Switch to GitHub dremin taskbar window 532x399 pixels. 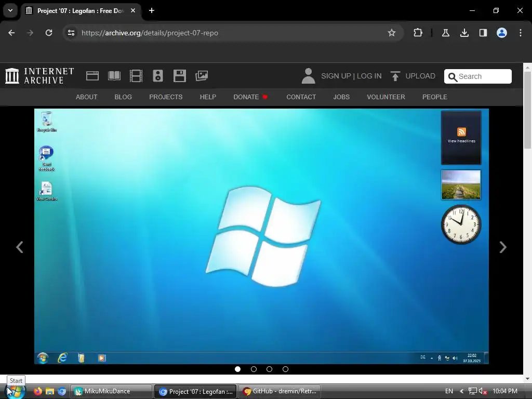(x=280, y=391)
